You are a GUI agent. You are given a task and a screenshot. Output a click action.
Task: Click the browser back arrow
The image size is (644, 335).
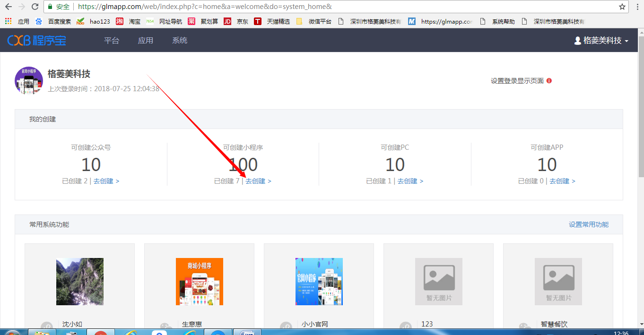(x=9, y=7)
